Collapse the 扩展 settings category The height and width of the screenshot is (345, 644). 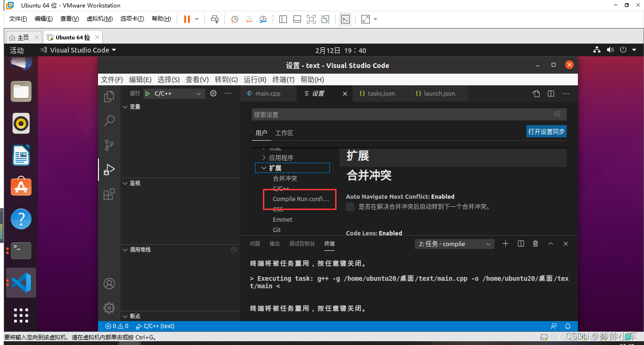(264, 168)
